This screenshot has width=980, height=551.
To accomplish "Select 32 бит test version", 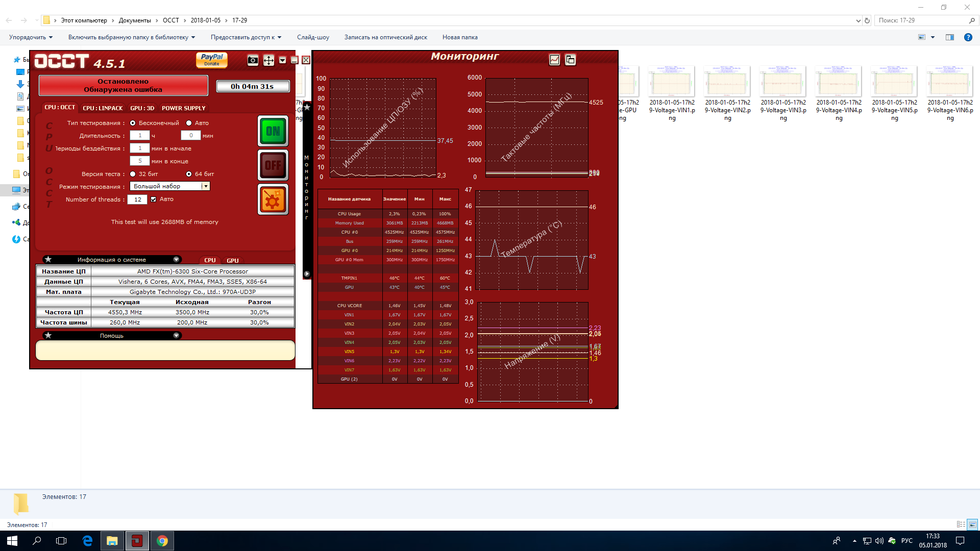I will pos(133,174).
